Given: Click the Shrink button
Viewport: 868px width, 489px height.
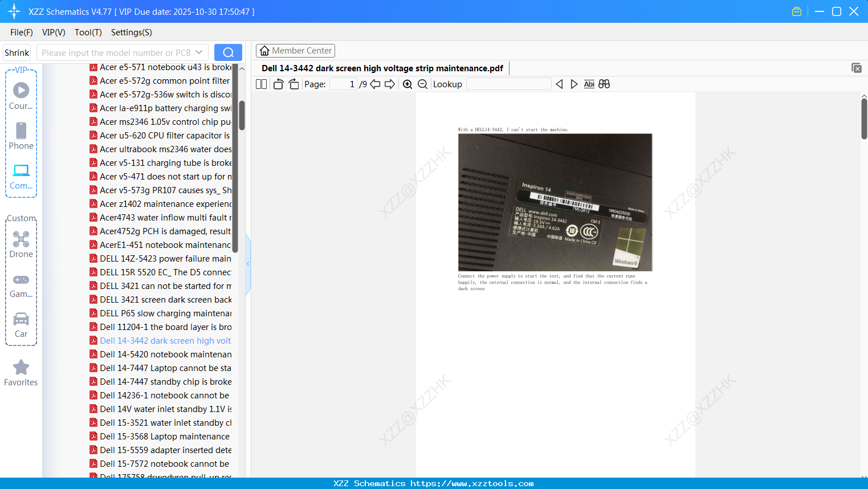Looking at the screenshot, I should click(17, 53).
